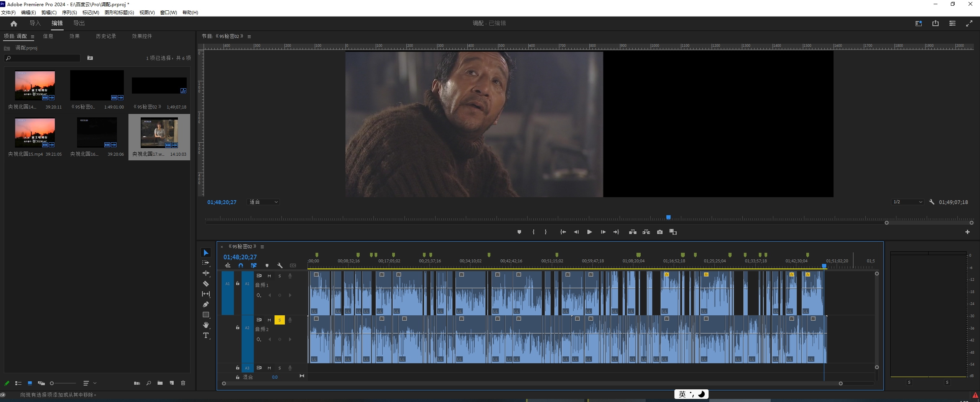Toggle Solo on audio track 2
The height and width of the screenshot is (402, 980).
point(280,320)
